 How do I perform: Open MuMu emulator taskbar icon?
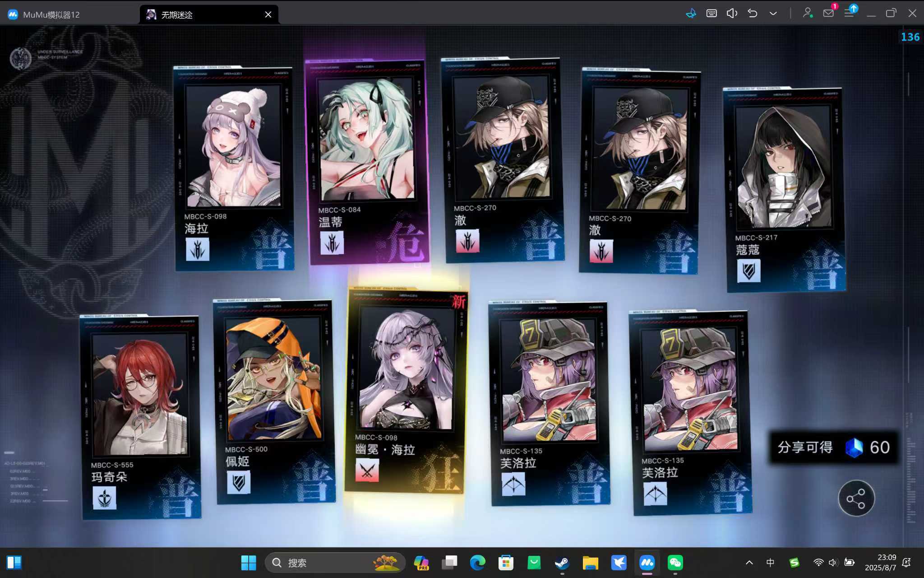647,563
